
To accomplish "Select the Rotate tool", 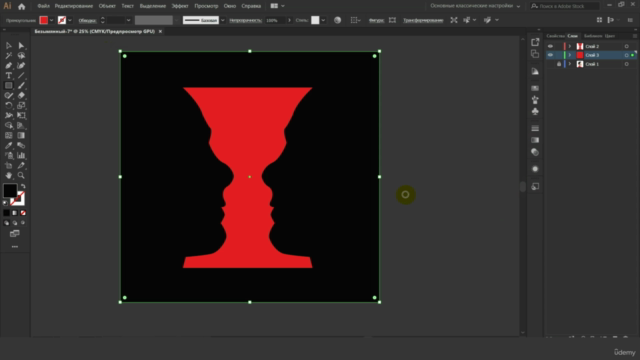I will point(9,105).
